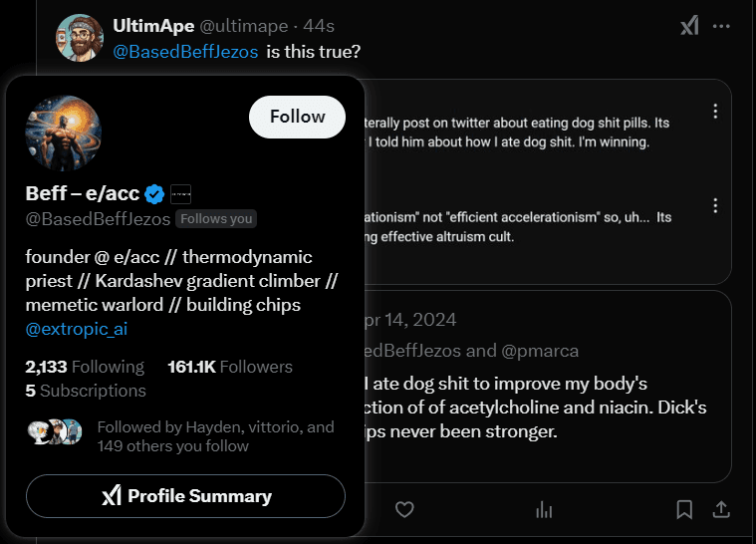The height and width of the screenshot is (544, 756).
Task: Click the affiliation badge beside verified check
Action: pyautogui.click(x=180, y=193)
